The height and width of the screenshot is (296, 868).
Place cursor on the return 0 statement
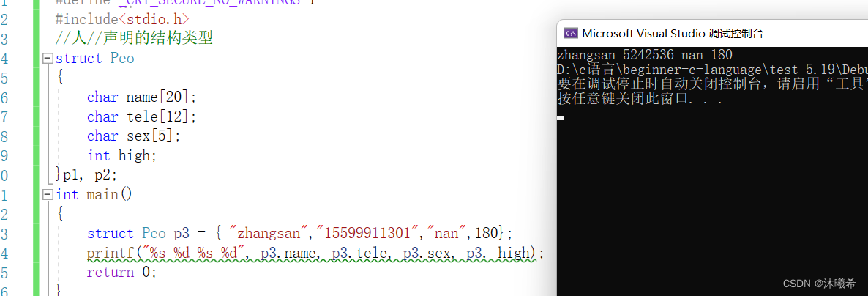[121, 272]
